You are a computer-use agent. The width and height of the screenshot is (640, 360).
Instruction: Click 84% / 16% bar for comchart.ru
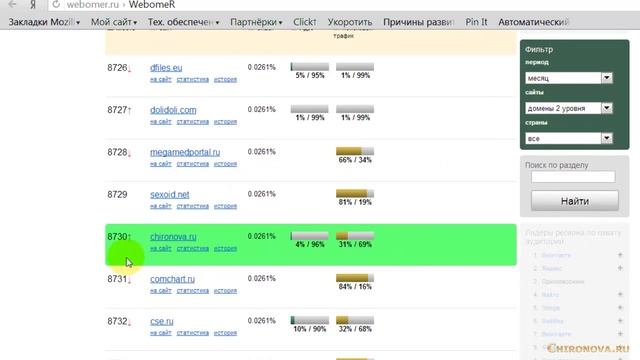(355, 278)
